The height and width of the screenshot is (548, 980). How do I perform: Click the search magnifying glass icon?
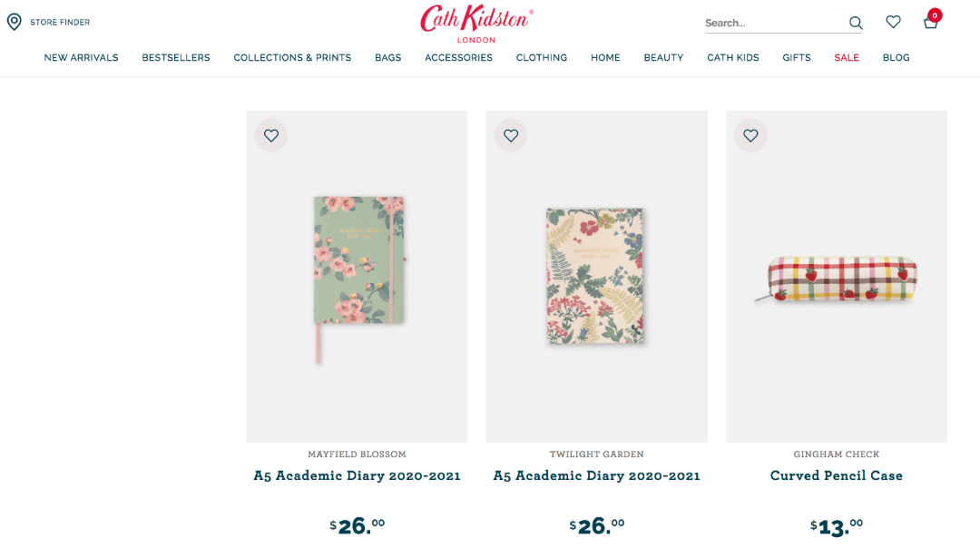click(x=856, y=23)
